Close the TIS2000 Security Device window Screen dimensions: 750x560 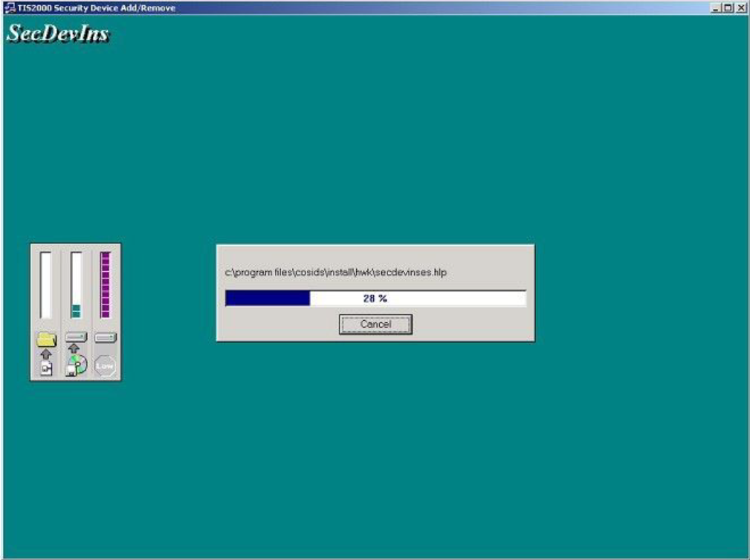pos(740,7)
